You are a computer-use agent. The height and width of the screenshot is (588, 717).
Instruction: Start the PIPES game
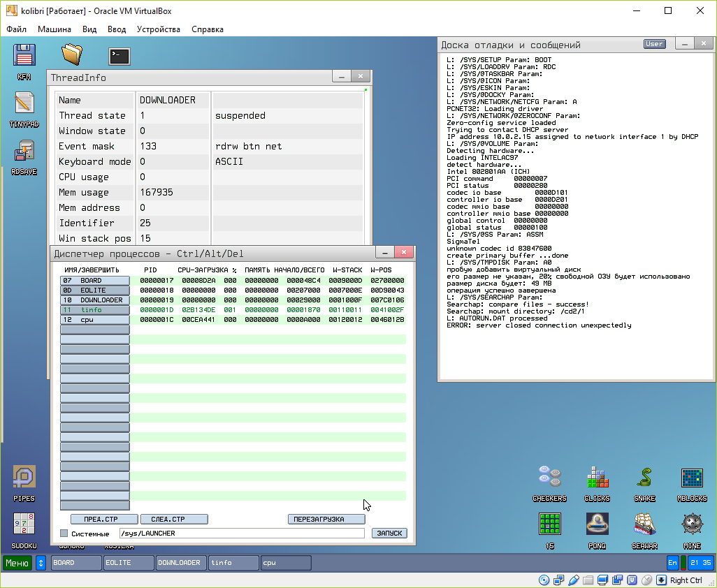(x=24, y=478)
